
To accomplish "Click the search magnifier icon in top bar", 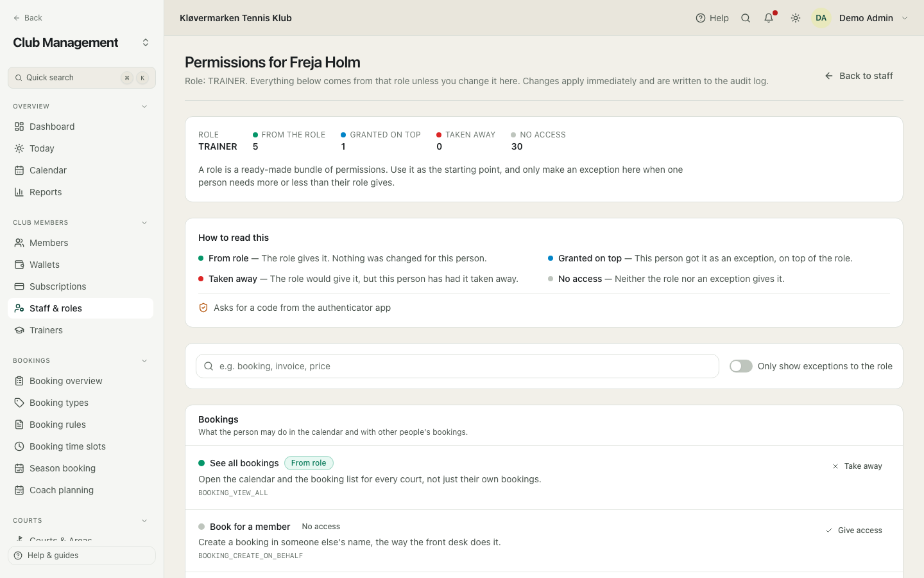I will (746, 18).
